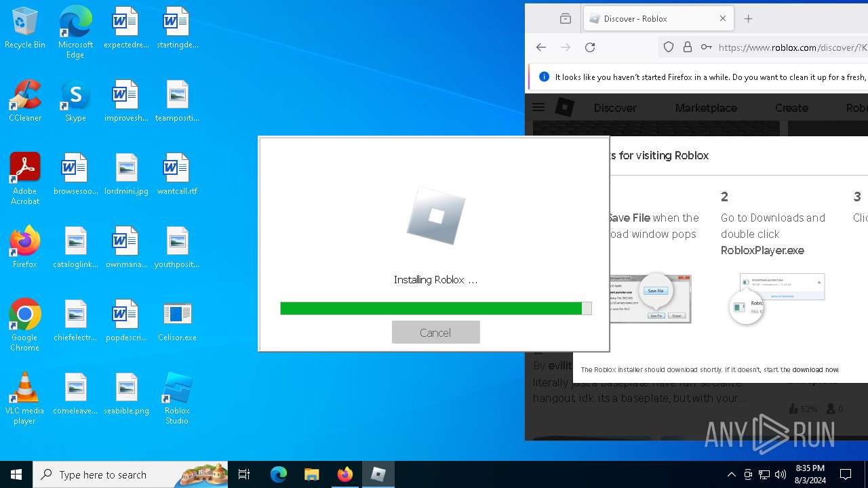Open Marketplace in Roblox navigation
This screenshot has height=488, width=868.
point(706,108)
